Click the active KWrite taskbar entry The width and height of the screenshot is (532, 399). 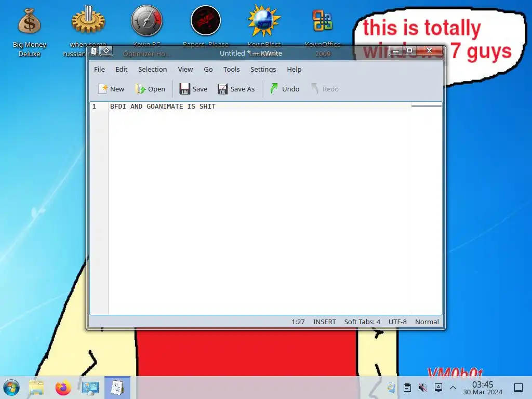click(117, 388)
